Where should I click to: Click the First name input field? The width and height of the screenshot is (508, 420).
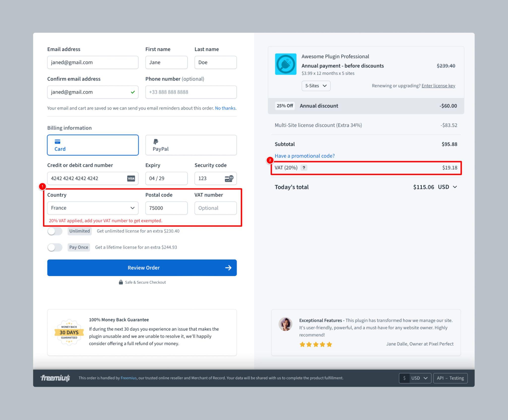(x=166, y=62)
